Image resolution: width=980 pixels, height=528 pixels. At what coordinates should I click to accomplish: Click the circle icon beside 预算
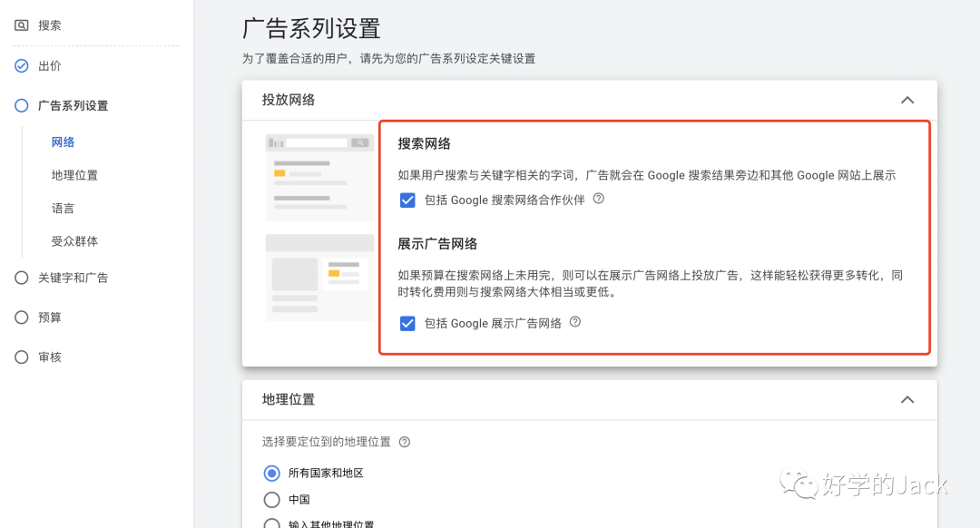click(x=21, y=318)
